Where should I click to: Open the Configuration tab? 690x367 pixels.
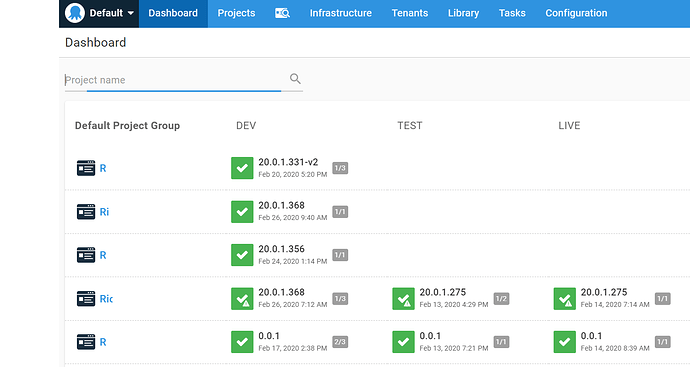576,13
